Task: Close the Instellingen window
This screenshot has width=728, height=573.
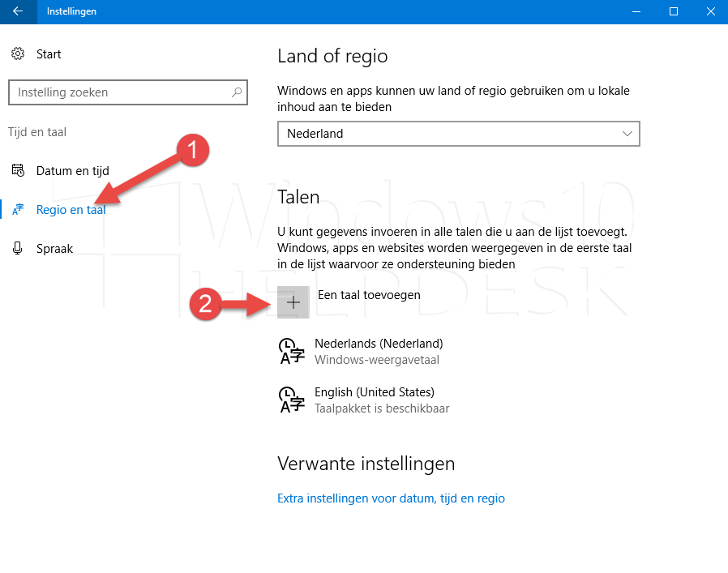Action: (711, 11)
